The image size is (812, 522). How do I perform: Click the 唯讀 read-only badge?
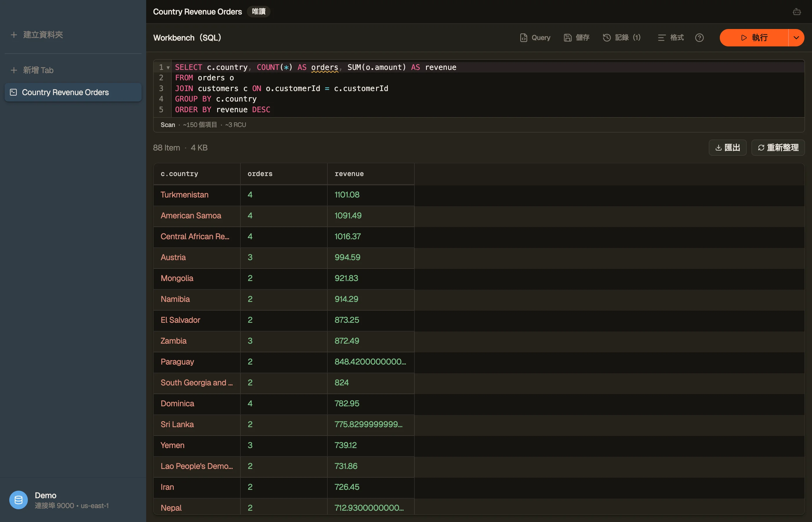tap(259, 12)
